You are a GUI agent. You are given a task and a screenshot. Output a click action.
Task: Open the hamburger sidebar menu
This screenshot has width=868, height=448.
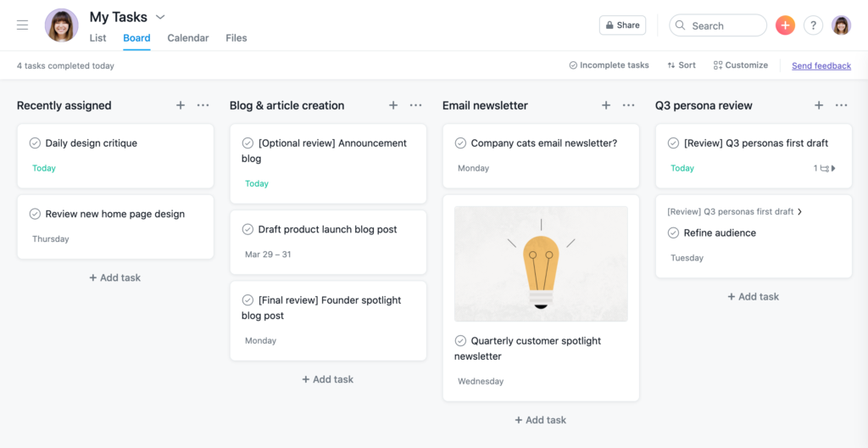pyautogui.click(x=22, y=25)
